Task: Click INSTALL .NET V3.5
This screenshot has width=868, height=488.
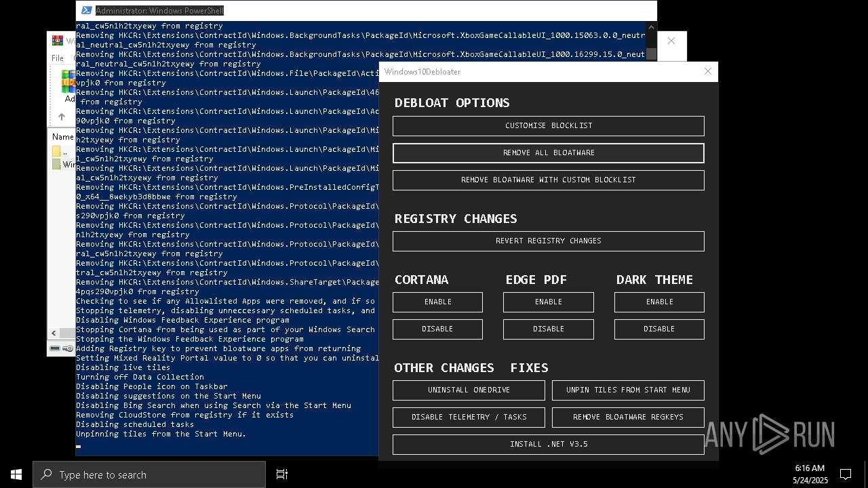Action: tap(548, 444)
